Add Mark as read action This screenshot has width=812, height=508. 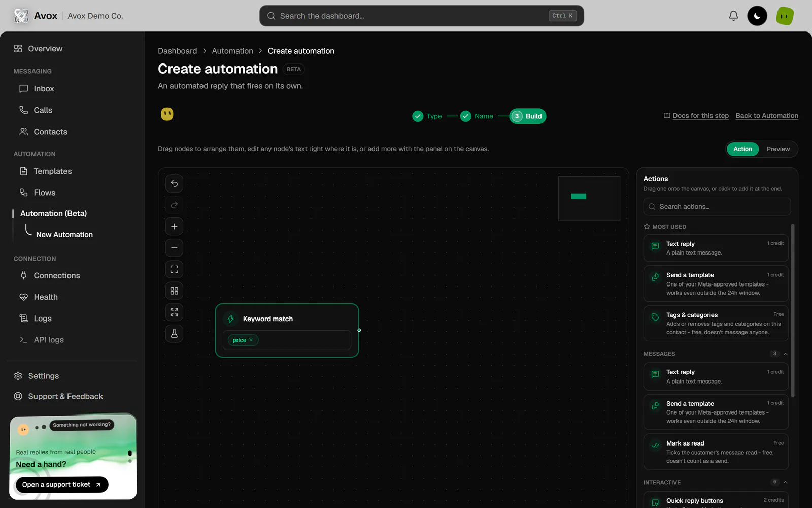(x=716, y=452)
